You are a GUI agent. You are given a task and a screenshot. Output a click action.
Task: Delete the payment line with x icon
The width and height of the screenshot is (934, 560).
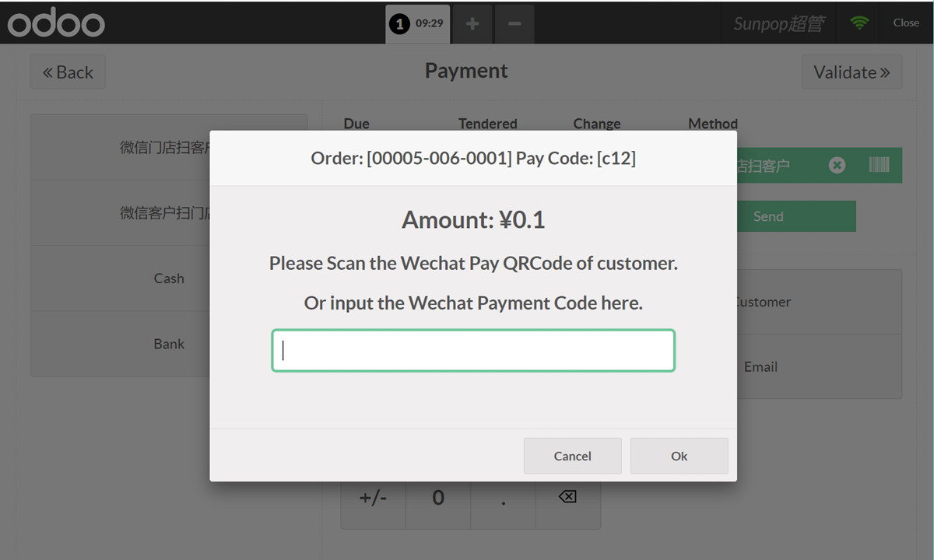[x=837, y=165]
